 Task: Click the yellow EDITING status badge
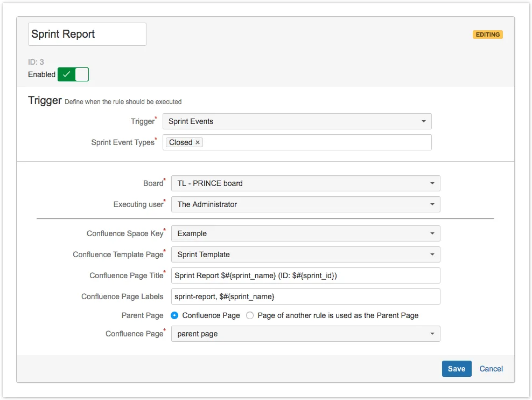pos(487,35)
